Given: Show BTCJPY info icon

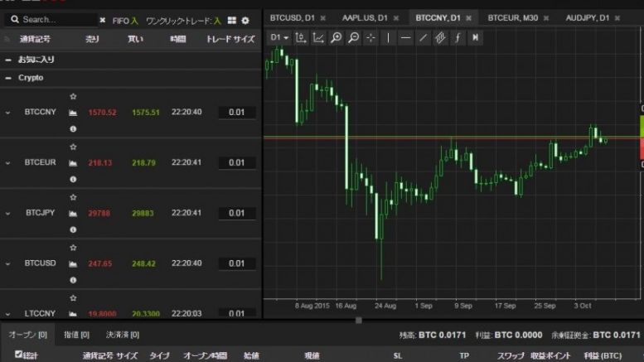Looking at the screenshot, I should point(73,229).
